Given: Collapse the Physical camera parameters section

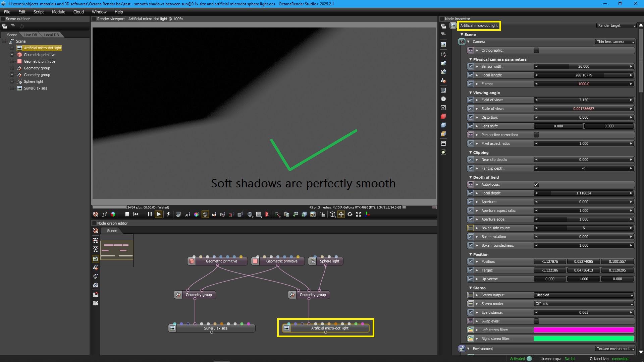Looking at the screenshot, I should (x=471, y=59).
